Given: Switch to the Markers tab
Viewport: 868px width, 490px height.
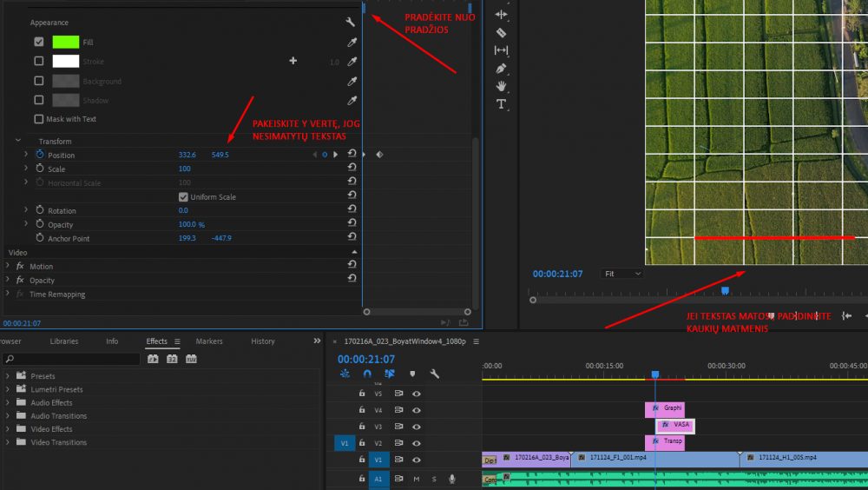Looking at the screenshot, I should (209, 341).
